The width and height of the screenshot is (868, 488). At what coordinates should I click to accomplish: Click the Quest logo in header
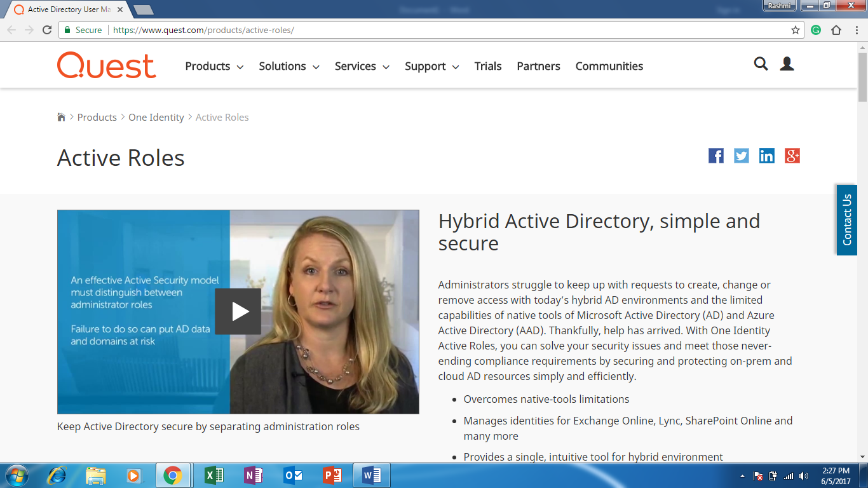tap(106, 66)
